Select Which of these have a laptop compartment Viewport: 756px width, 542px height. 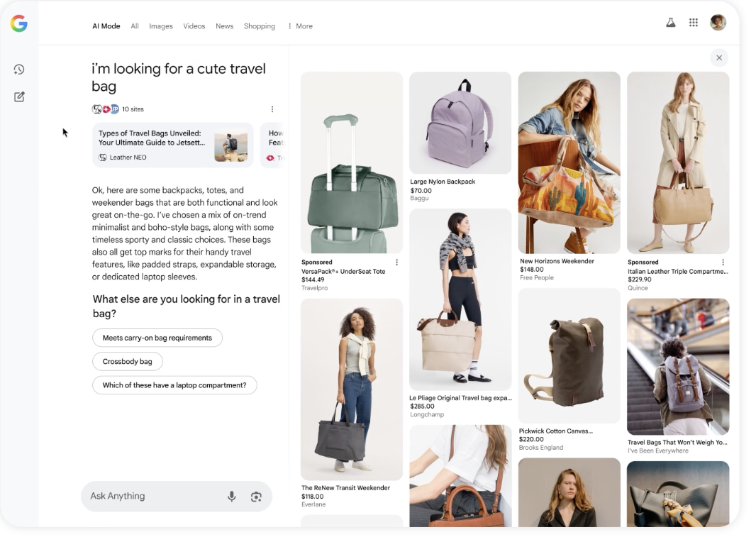pos(174,385)
